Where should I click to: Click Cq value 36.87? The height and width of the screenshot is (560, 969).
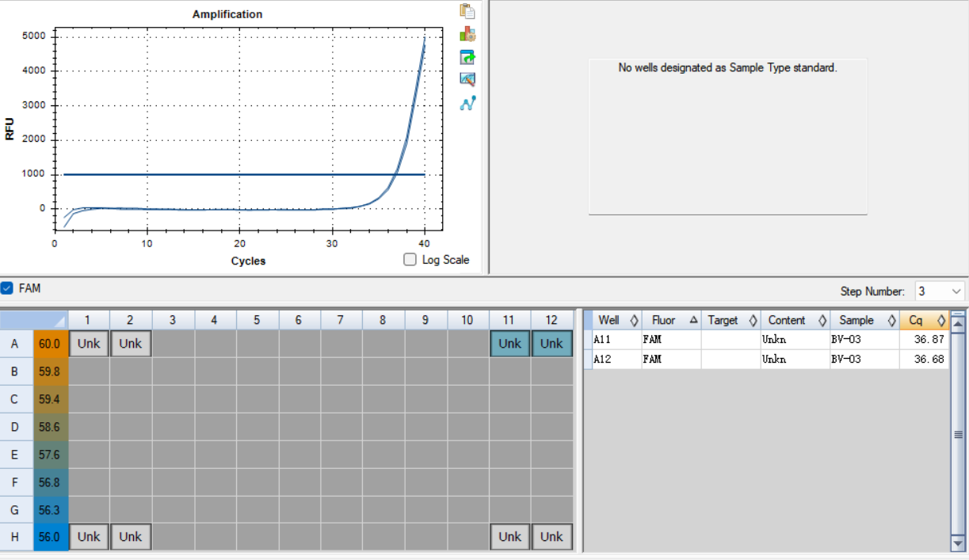click(x=929, y=339)
